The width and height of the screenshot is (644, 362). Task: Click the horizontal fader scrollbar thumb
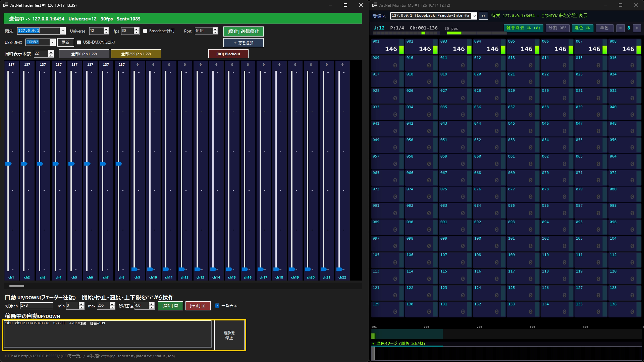click(17, 286)
